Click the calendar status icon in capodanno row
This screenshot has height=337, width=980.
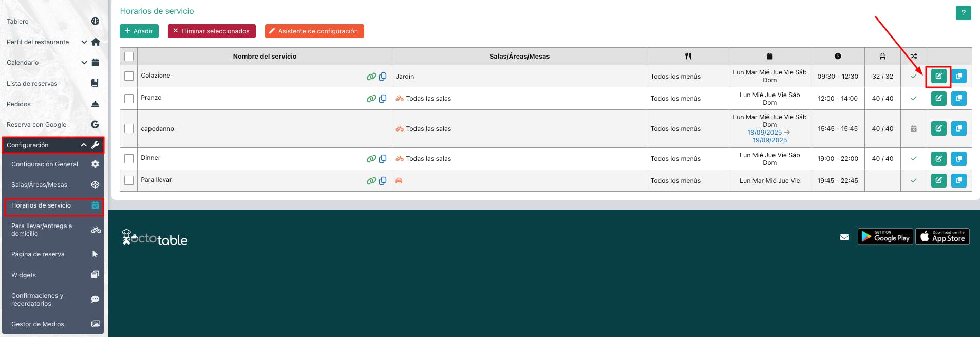tap(913, 129)
